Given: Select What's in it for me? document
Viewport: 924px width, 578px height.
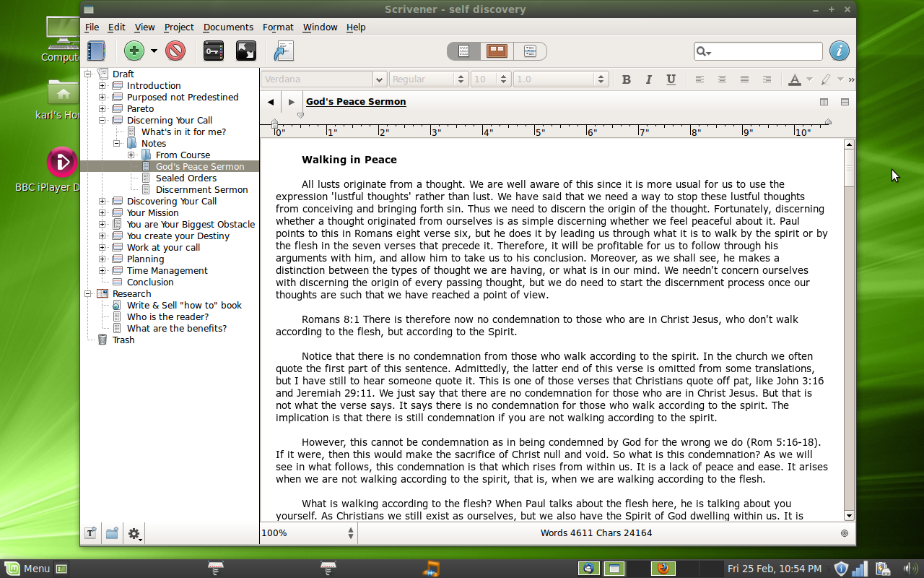Looking at the screenshot, I should 183,131.
